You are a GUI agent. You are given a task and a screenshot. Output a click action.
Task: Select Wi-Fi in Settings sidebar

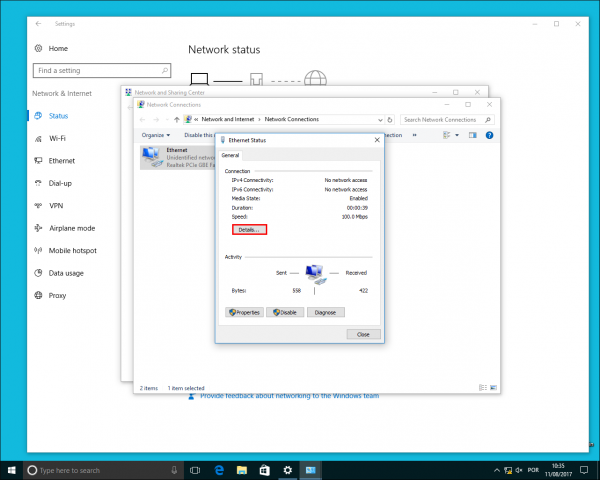[x=57, y=139]
